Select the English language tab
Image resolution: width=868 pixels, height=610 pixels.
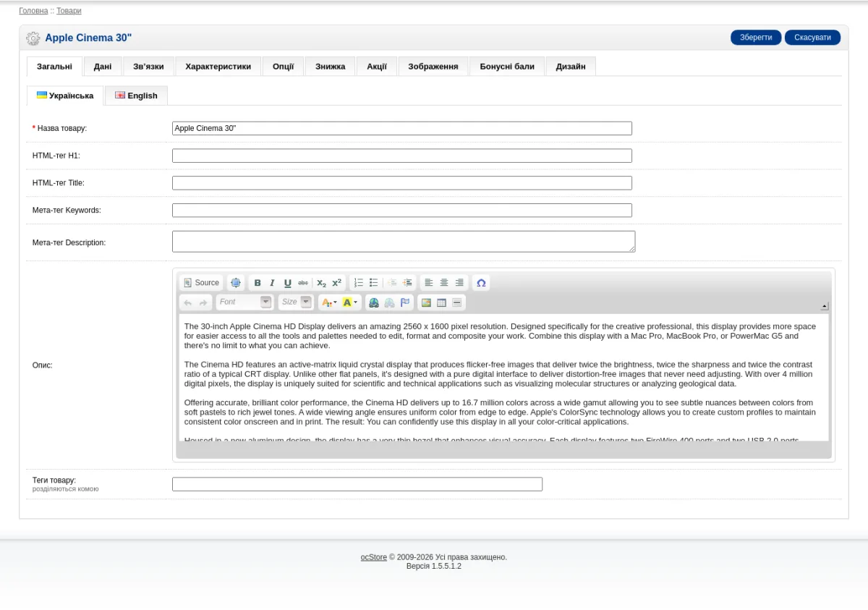click(136, 96)
